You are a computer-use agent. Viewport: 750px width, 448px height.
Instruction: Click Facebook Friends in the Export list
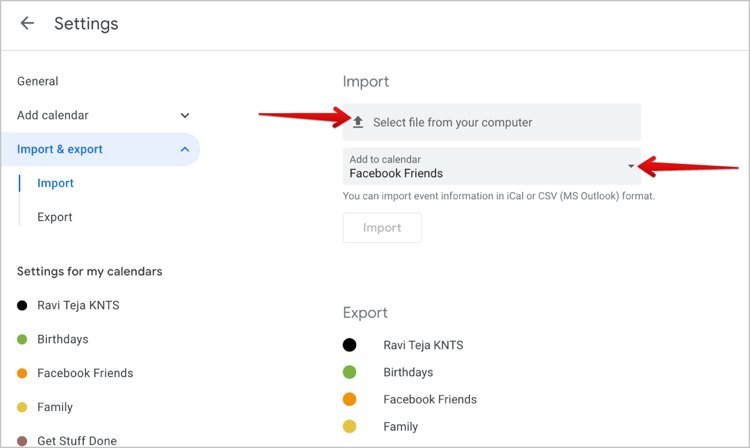pos(430,399)
